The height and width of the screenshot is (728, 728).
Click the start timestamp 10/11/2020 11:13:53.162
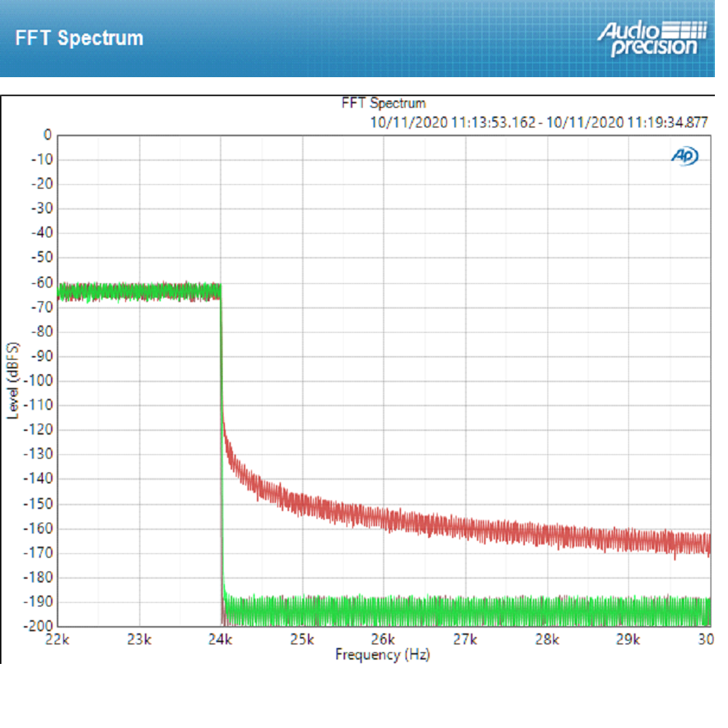(x=453, y=122)
